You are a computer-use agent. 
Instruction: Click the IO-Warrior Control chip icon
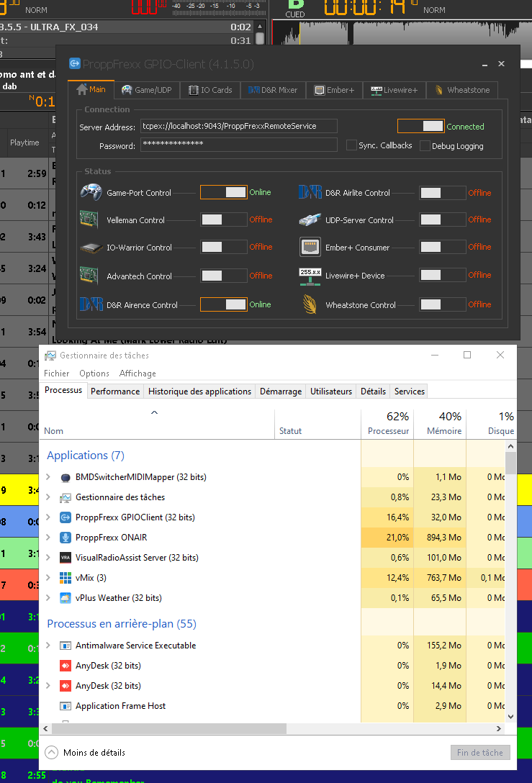click(91, 248)
